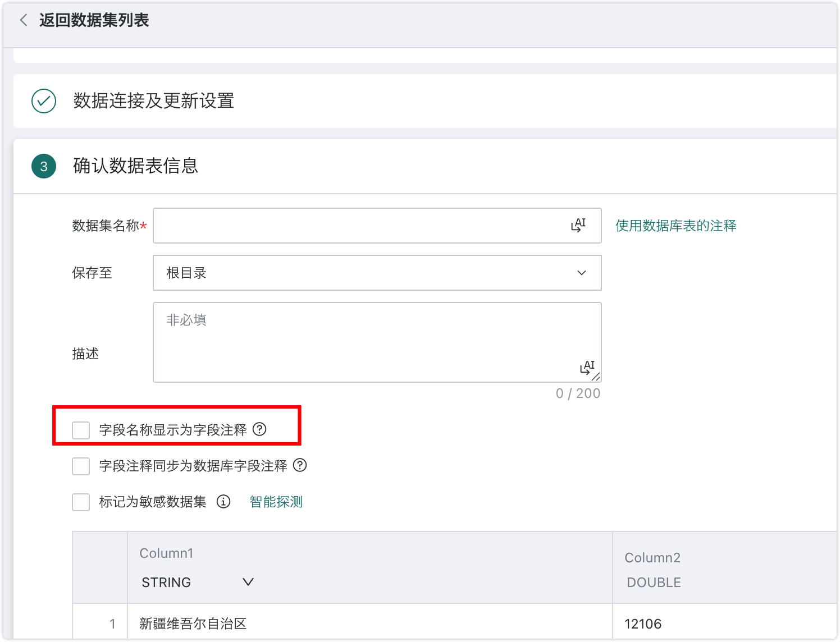
Task: Collapse the 数据连接及更新设置 section
Action: [x=153, y=101]
